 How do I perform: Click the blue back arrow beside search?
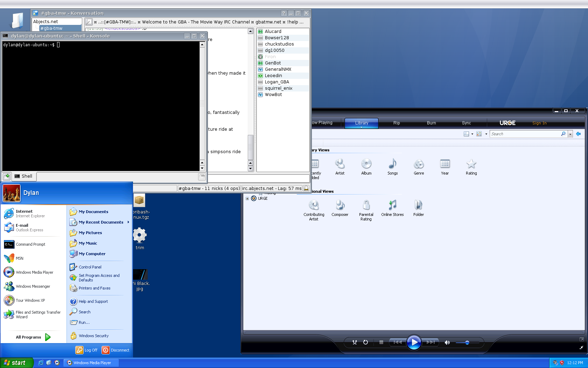point(578,134)
